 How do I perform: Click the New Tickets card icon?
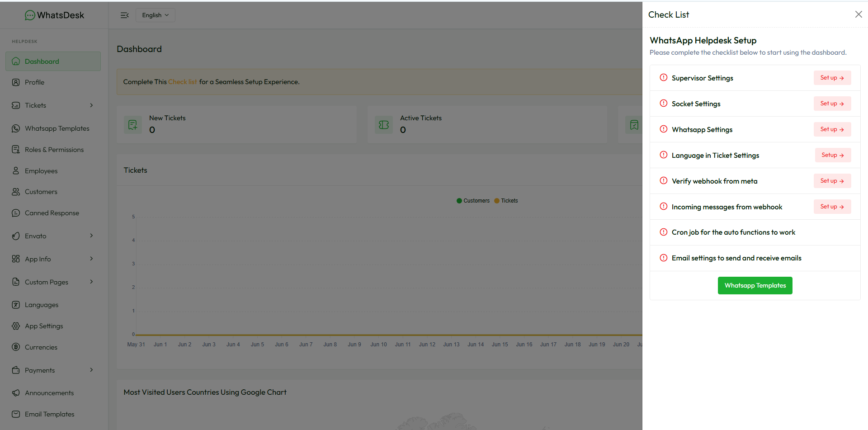pyautogui.click(x=133, y=125)
